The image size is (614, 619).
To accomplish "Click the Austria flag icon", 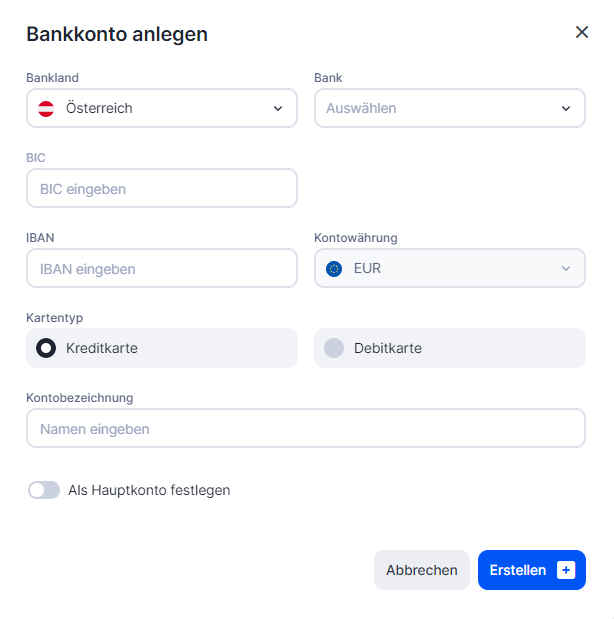I will pos(46,108).
